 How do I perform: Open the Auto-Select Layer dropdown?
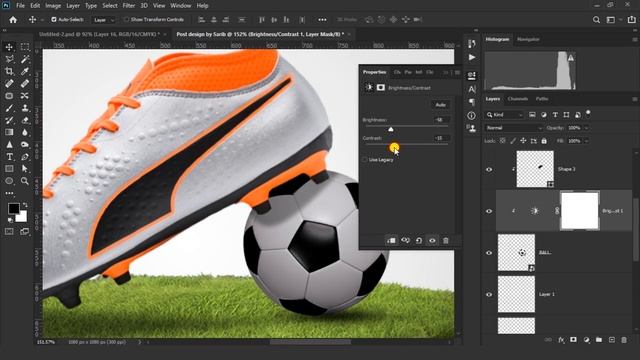pyautogui.click(x=104, y=20)
